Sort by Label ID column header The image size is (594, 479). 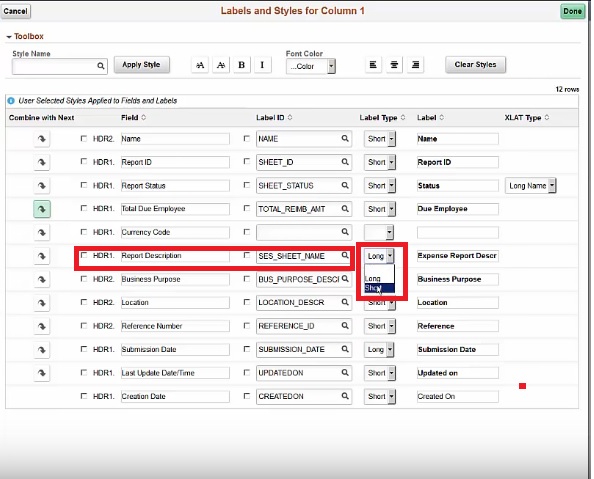click(x=274, y=117)
